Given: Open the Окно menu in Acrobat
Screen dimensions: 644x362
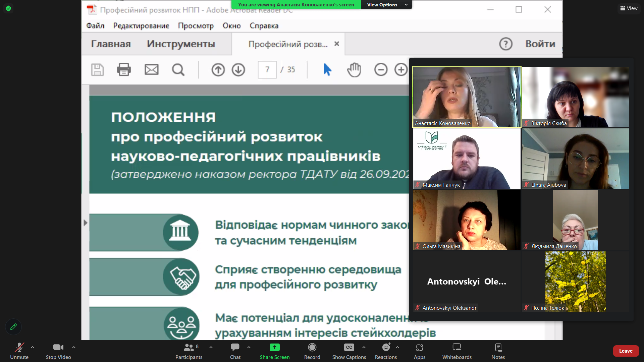Looking at the screenshot, I should 231,25.
